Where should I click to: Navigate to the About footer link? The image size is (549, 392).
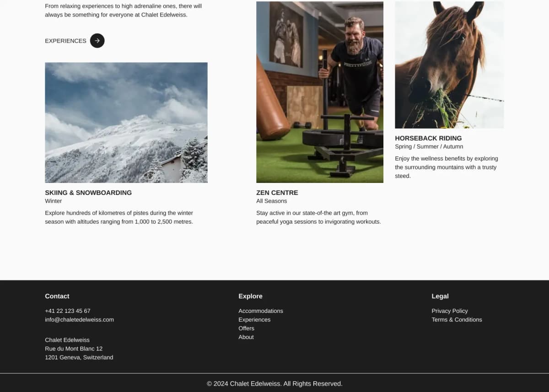[246, 337]
